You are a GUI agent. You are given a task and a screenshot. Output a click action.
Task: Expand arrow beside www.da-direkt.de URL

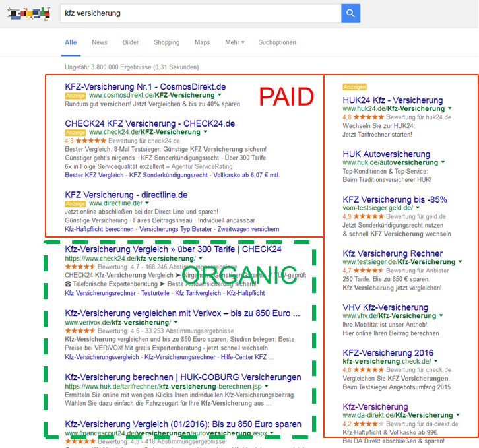click(458, 415)
